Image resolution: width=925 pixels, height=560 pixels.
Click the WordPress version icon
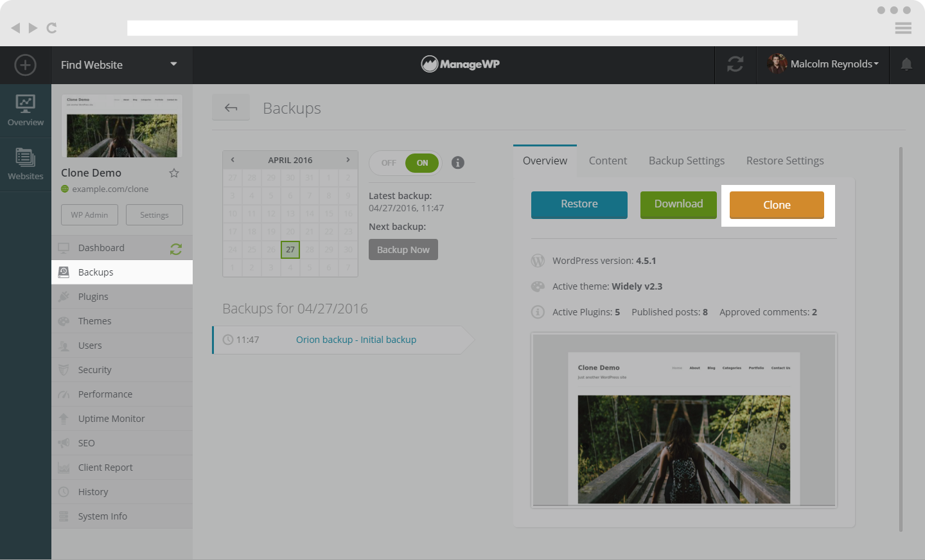coord(538,261)
